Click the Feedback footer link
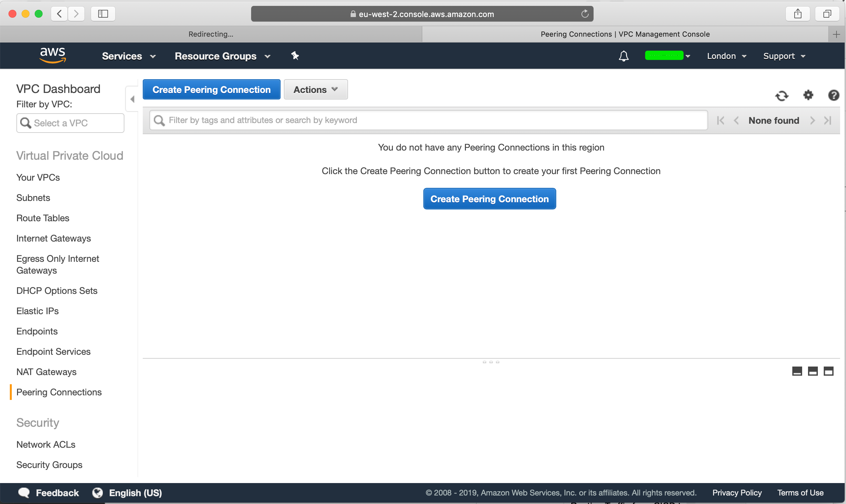This screenshot has height=504, width=846. pos(57,493)
